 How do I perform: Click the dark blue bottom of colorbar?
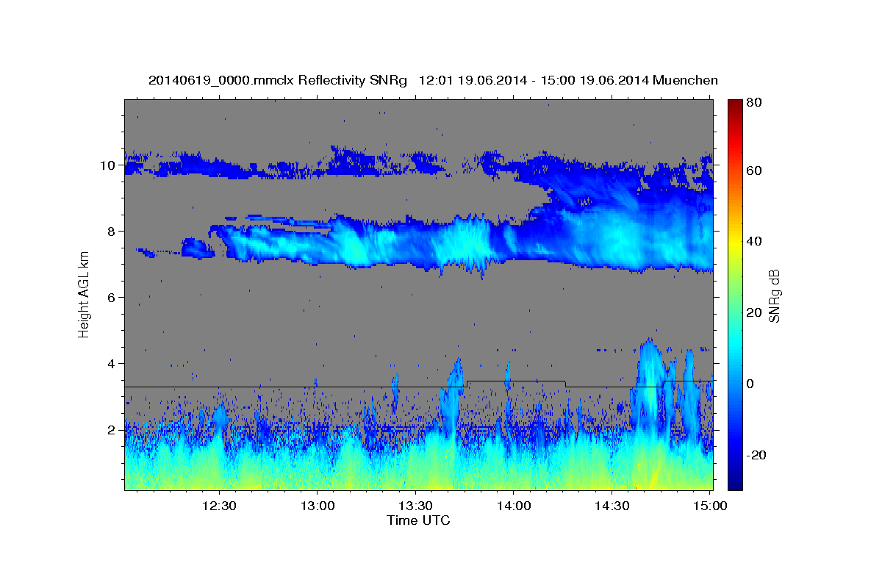(x=735, y=484)
